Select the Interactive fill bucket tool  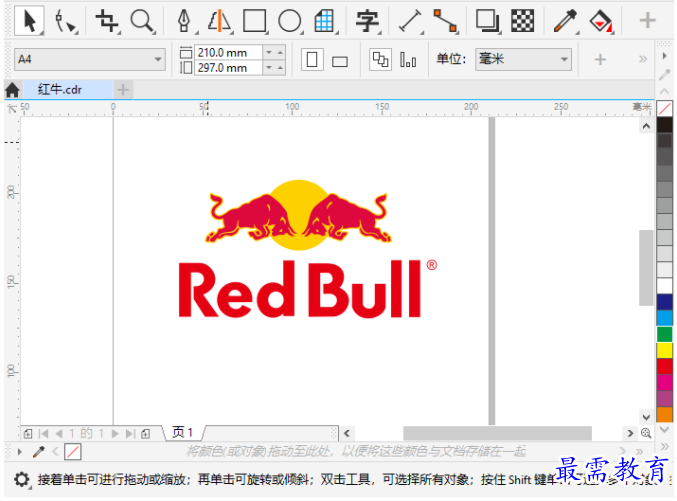pyautogui.click(x=601, y=21)
